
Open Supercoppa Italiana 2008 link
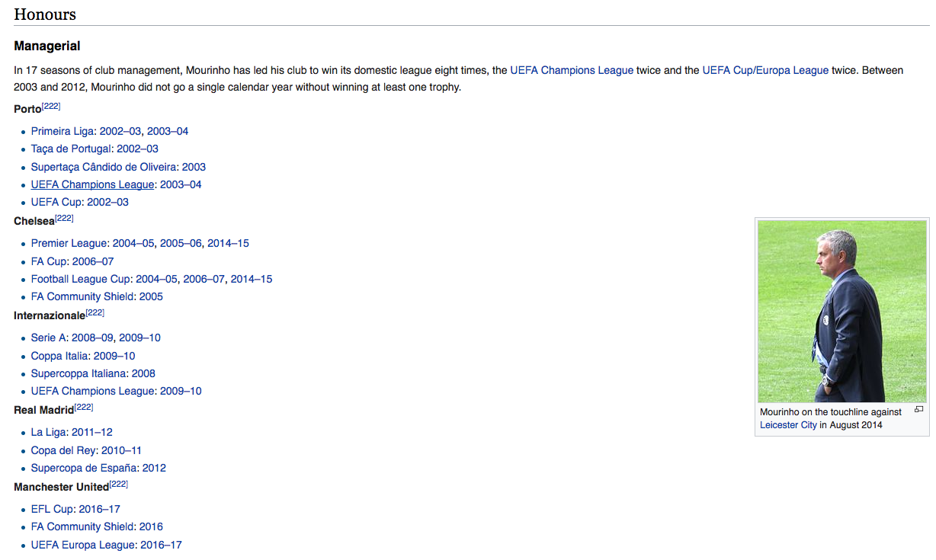tap(143, 373)
